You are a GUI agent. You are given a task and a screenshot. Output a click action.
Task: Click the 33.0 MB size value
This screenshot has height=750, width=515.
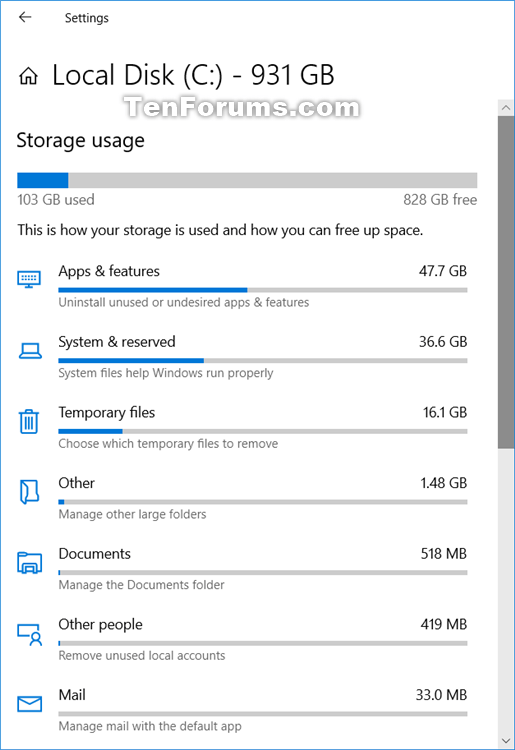click(441, 695)
